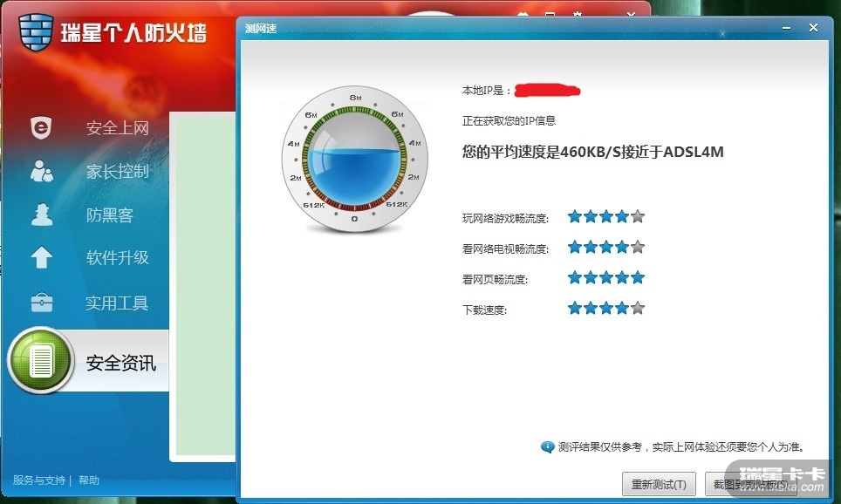Click the 下载速度 label
841x504 pixels.
tap(484, 310)
